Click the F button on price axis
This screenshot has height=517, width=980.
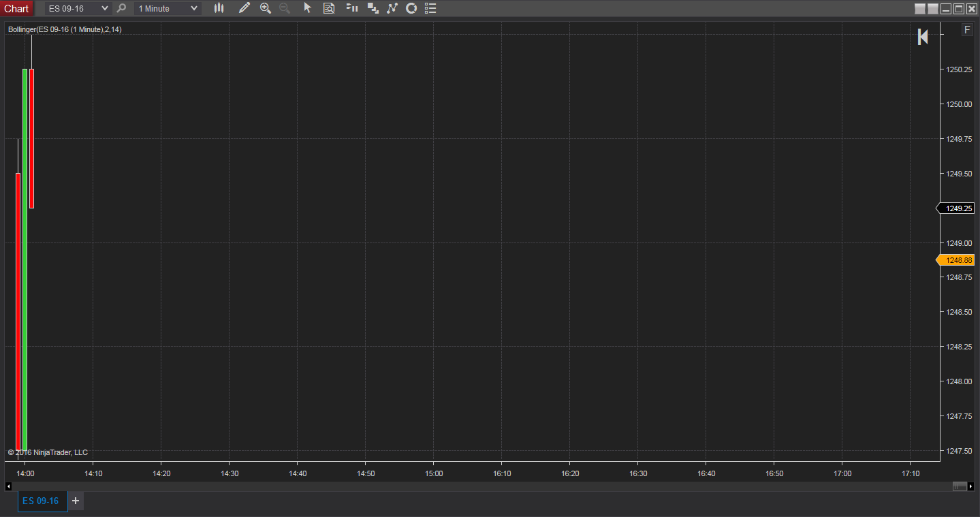(967, 29)
